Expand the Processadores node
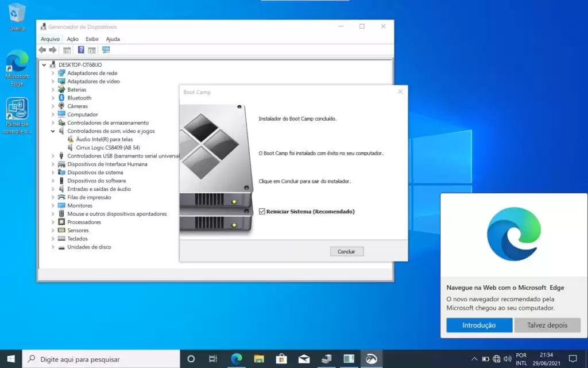 53,222
